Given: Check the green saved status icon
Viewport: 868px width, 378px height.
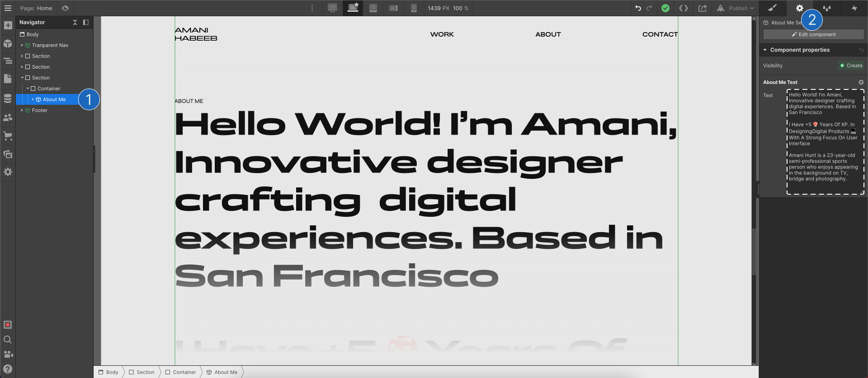Looking at the screenshot, I should pos(665,8).
